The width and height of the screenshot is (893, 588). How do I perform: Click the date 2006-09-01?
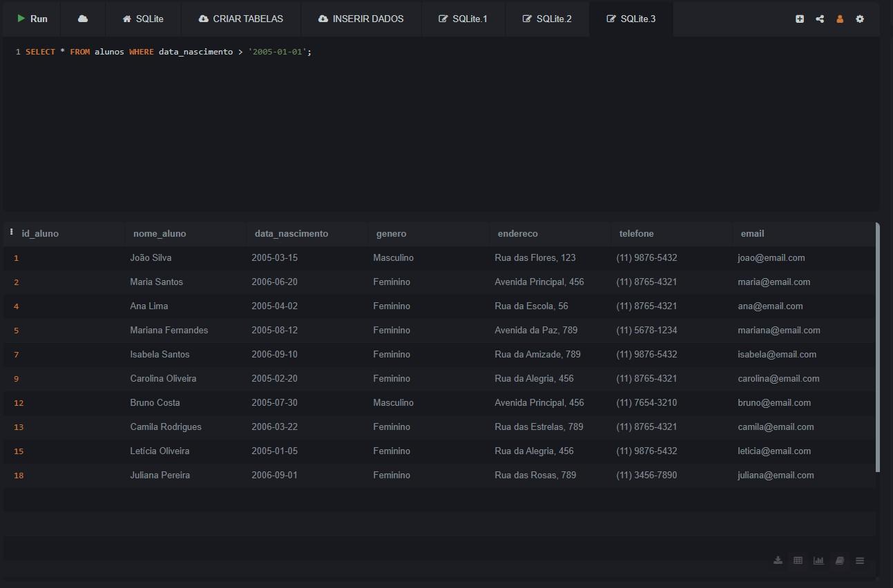[x=274, y=475]
